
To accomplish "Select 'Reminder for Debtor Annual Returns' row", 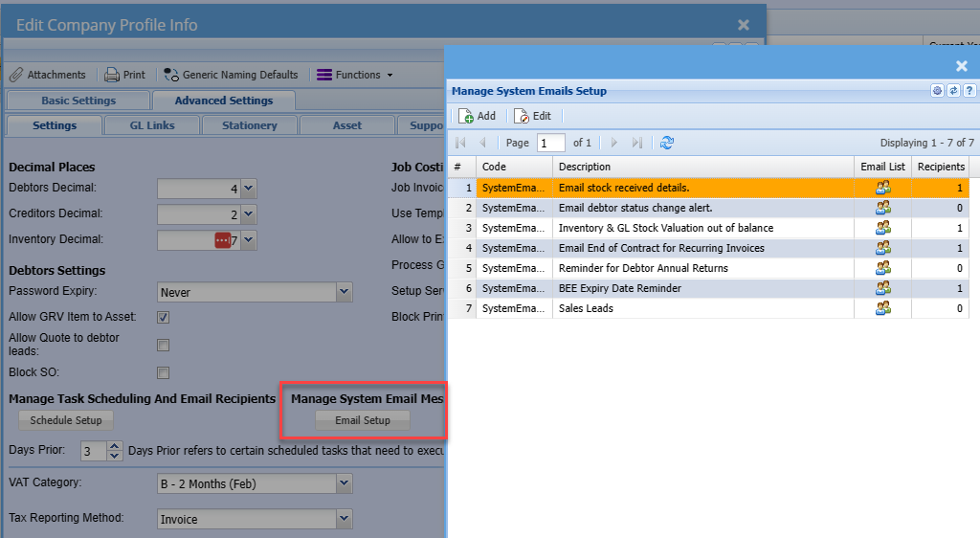I will tap(709, 268).
